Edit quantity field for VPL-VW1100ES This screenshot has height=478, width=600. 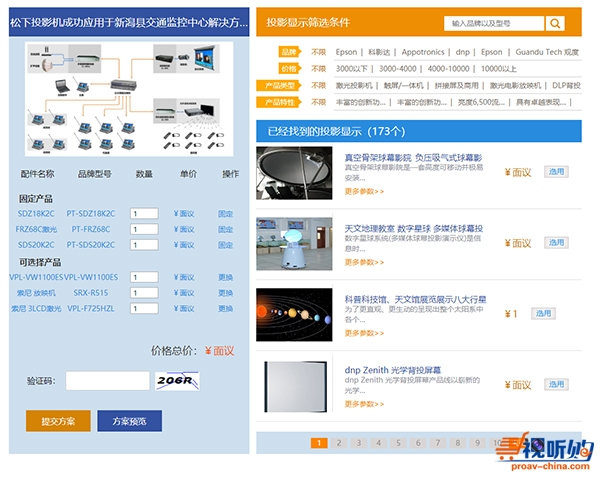coord(144,277)
